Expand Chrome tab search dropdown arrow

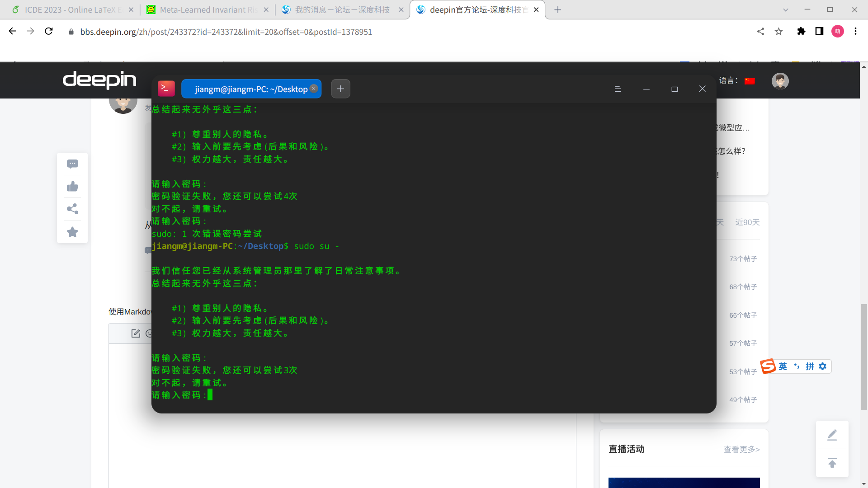[786, 9]
